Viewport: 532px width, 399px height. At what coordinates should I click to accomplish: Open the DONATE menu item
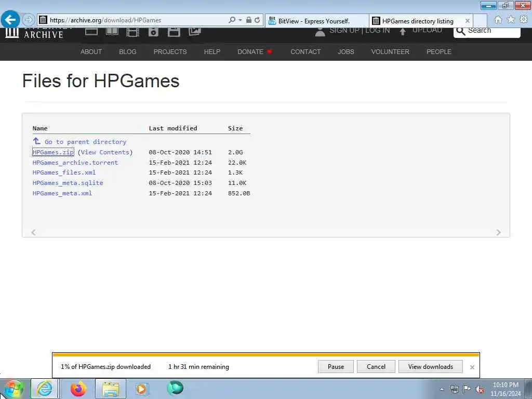coord(255,51)
